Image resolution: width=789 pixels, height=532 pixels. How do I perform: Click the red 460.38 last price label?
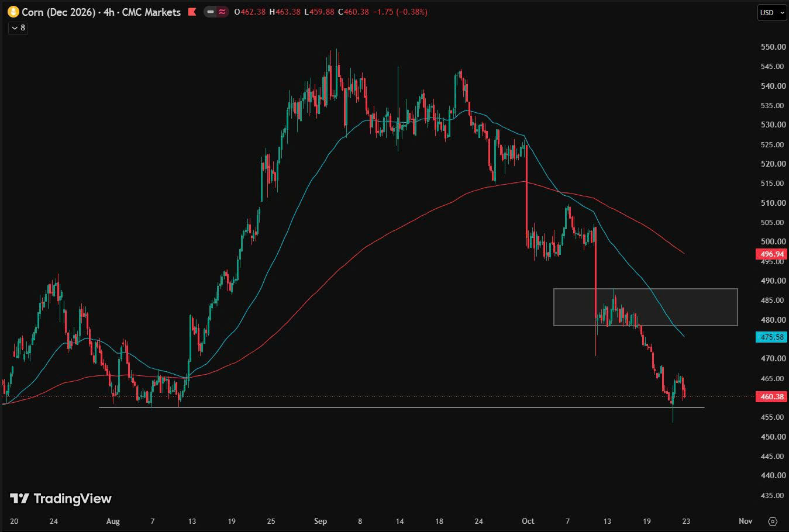pyautogui.click(x=772, y=397)
